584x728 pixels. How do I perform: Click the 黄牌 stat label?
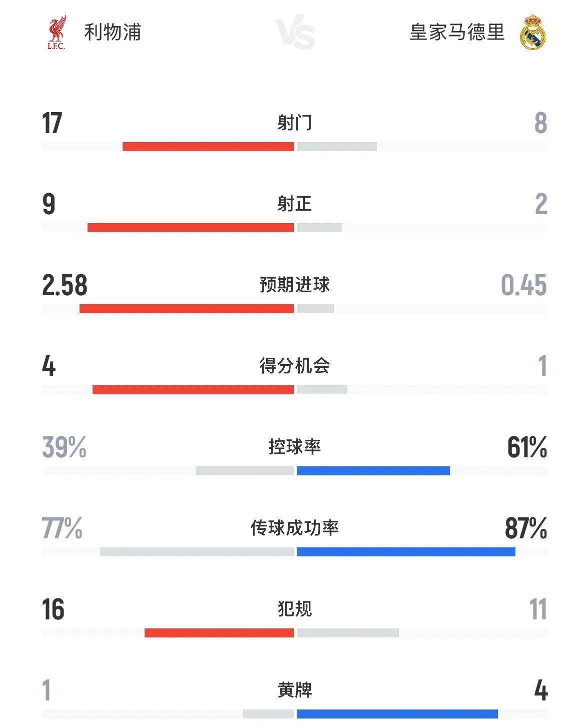(x=295, y=690)
